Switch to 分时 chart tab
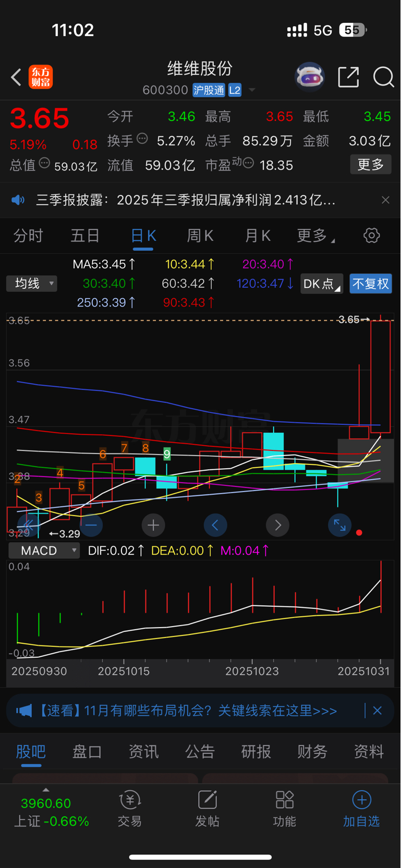The width and height of the screenshot is (401, 868). tap(28, 236)
